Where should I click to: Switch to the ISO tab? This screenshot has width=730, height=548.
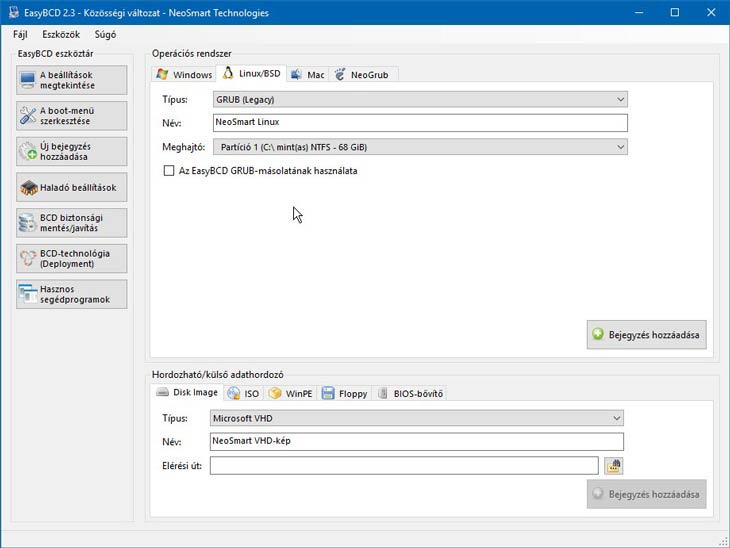point(243,394)
